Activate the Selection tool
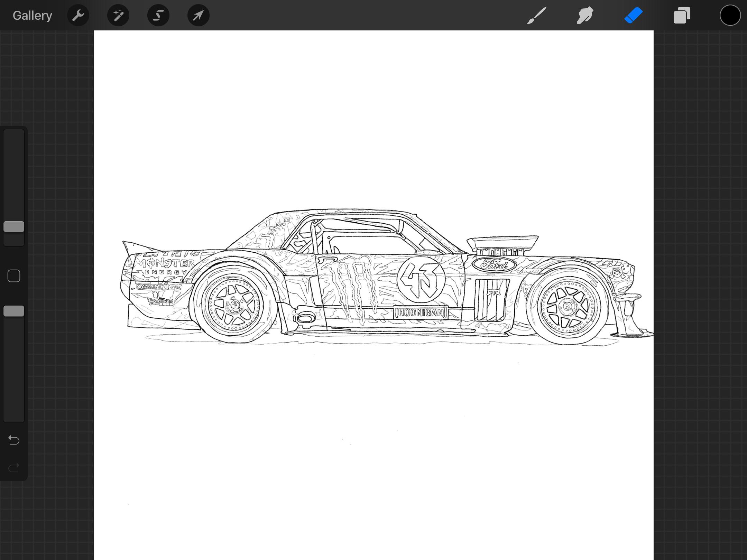This screenshot has width=747, height=560. coord(158,15)
